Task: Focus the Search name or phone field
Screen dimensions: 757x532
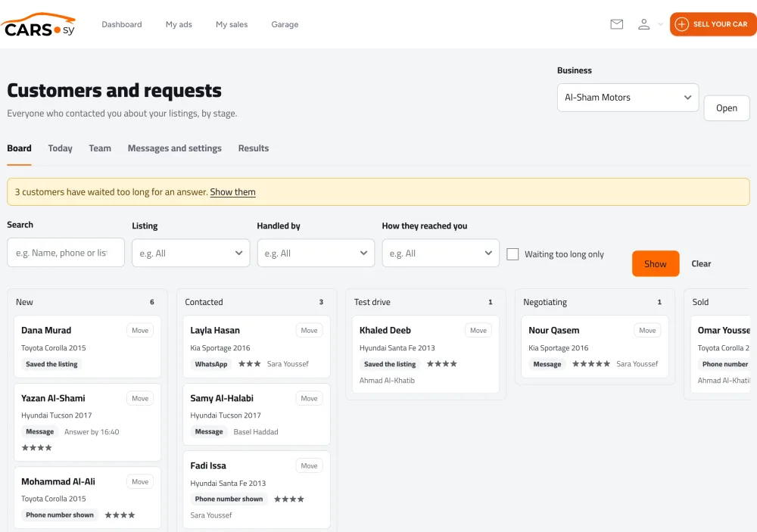Action: click(66, 253)
